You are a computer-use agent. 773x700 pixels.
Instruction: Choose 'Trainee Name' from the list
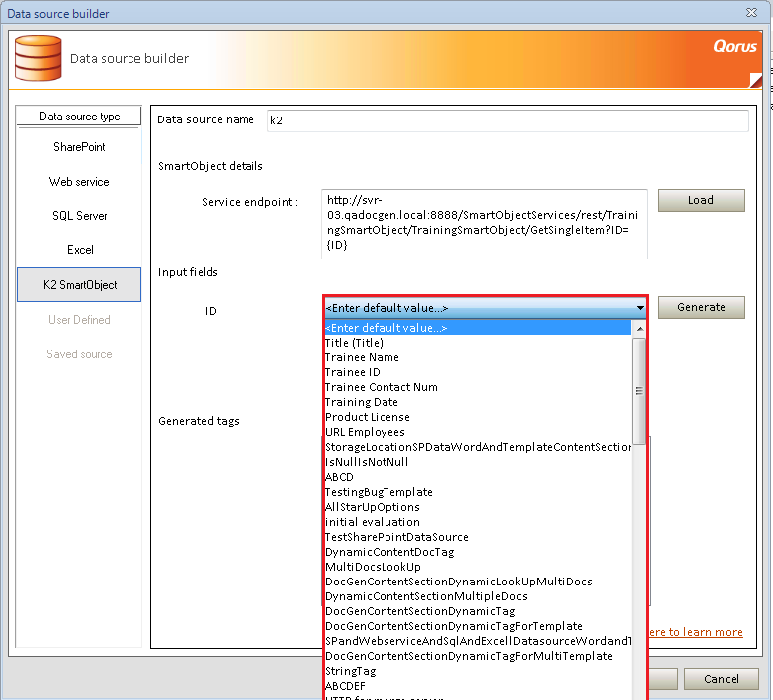(477, 357)
